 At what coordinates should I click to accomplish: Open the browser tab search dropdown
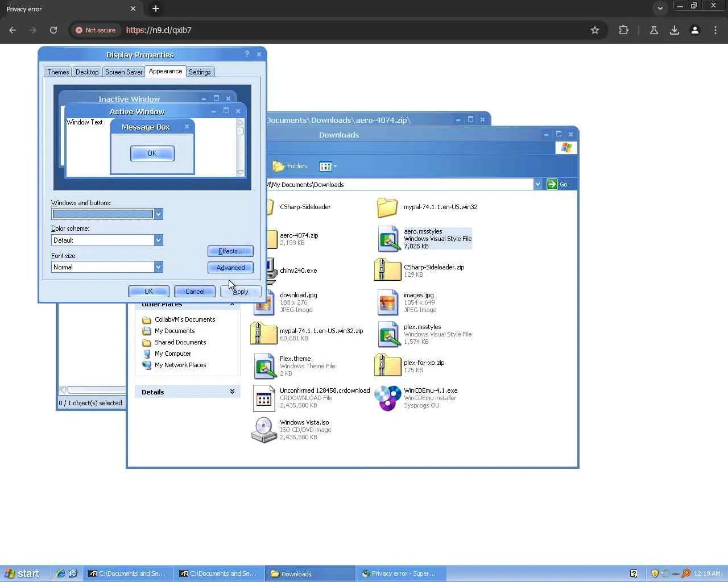tap(660, 9)
